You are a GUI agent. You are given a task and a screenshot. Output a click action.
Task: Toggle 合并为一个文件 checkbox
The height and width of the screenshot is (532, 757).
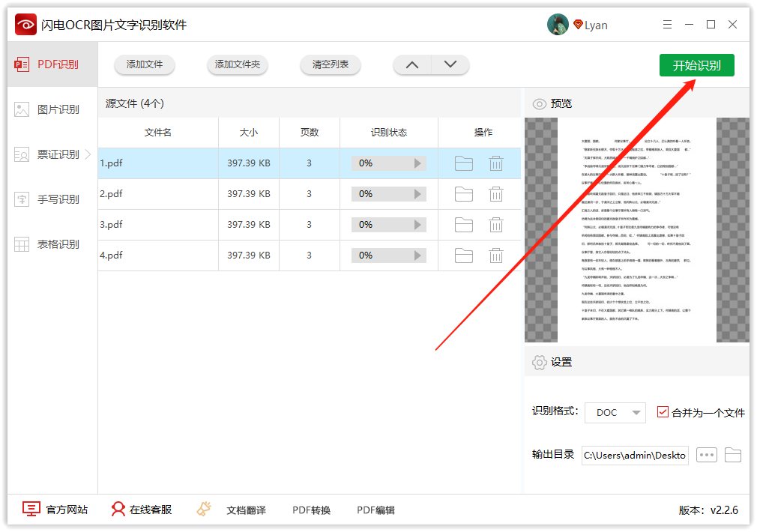(x=663, y=412)
